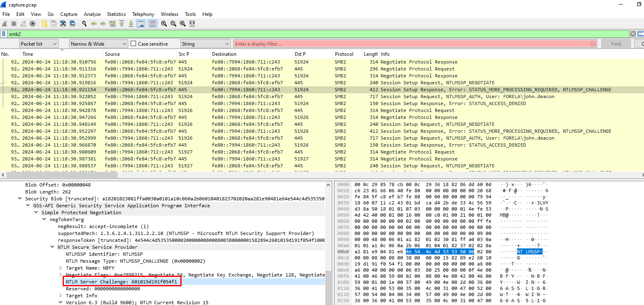Expand the Target Info tree node
This screenshot has width=644, height=305.
(x=61, y=296)
